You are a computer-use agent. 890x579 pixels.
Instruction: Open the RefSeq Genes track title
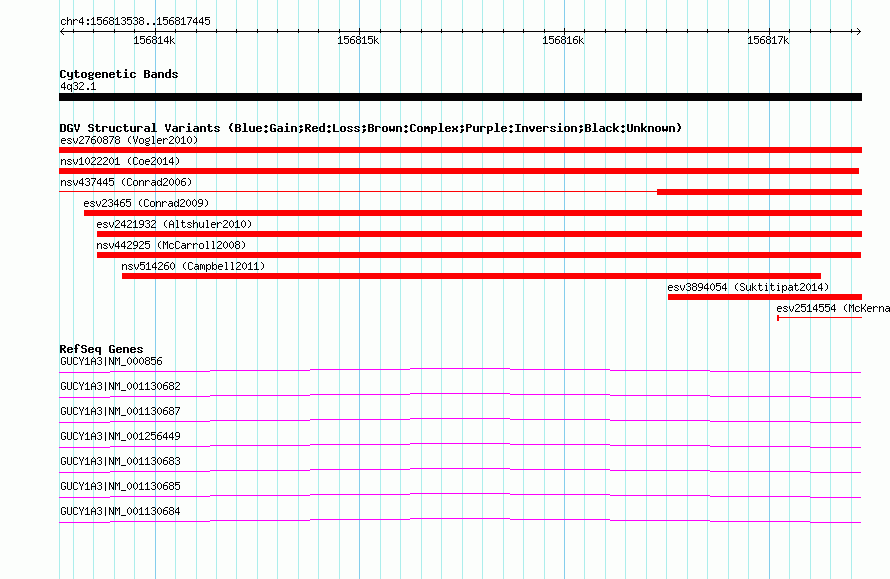(101, 349)
